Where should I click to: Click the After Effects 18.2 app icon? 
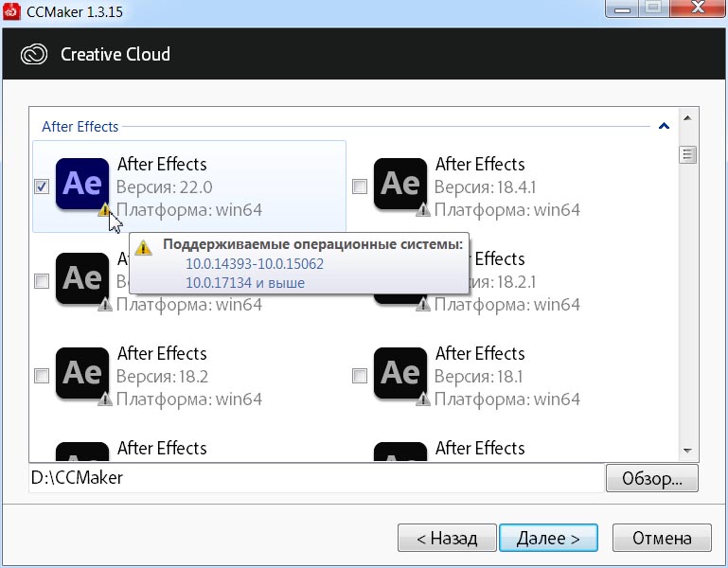(x=82, y=373)
